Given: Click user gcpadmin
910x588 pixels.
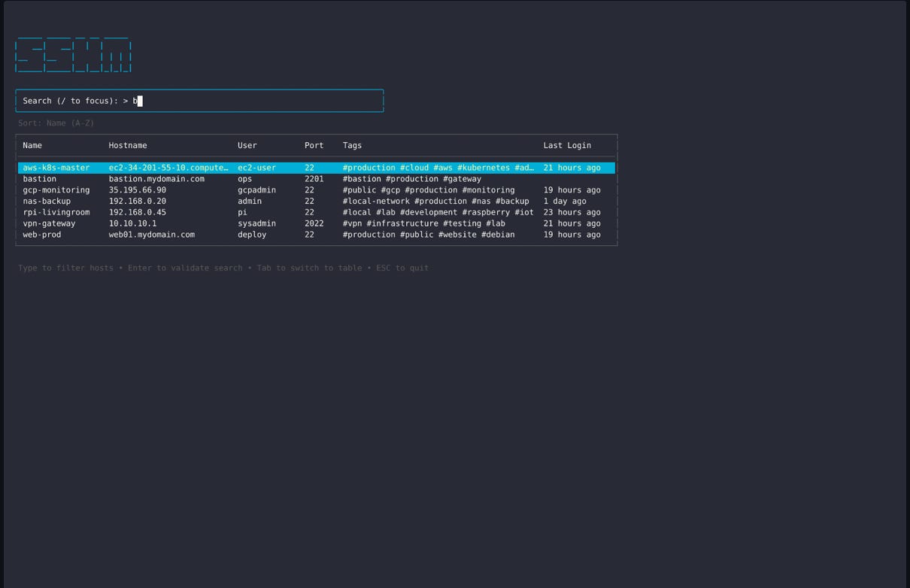Looking at the screenshot, I should point(257,190).
